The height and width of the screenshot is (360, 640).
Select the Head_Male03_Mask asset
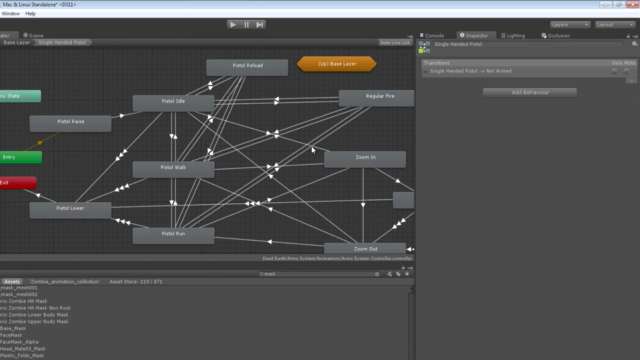(23, 349)
